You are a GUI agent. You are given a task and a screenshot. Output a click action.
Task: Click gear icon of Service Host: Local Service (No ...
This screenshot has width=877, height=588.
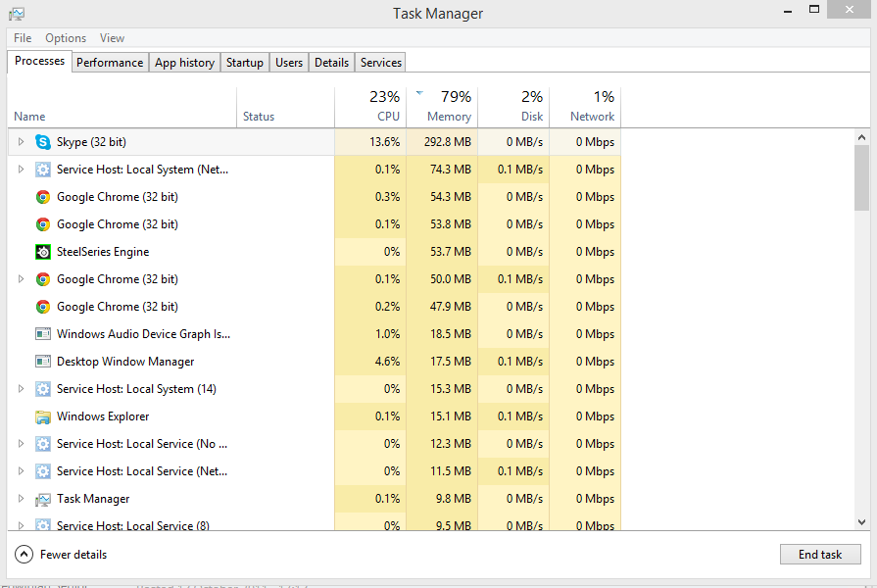(43, 444)
